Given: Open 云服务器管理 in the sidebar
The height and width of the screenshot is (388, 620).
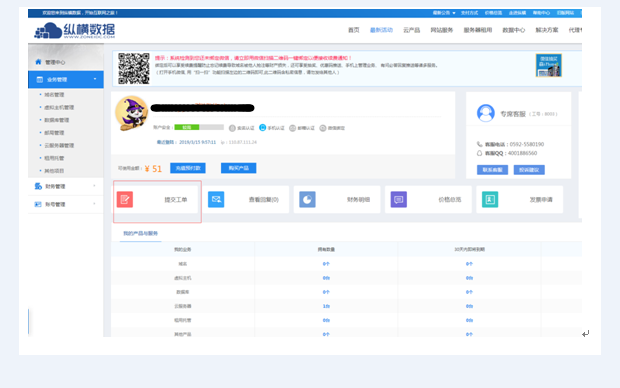Looking at the screenshot, I should click(x=59, y=145).
